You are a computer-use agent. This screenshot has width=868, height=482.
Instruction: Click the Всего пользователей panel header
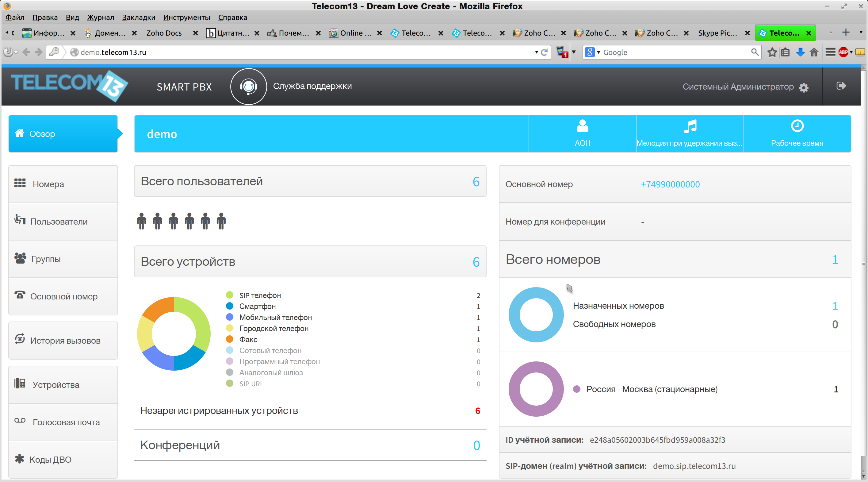tap(310, 181)
